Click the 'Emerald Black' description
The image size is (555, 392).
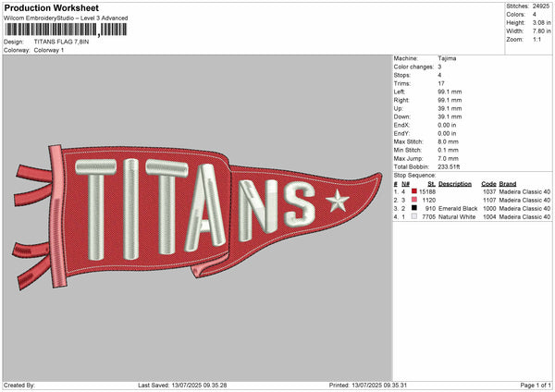coord(458,208)
